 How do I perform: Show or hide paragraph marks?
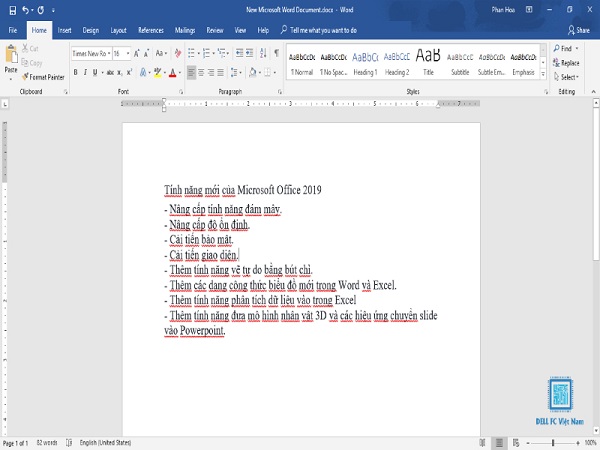point(276,53)
